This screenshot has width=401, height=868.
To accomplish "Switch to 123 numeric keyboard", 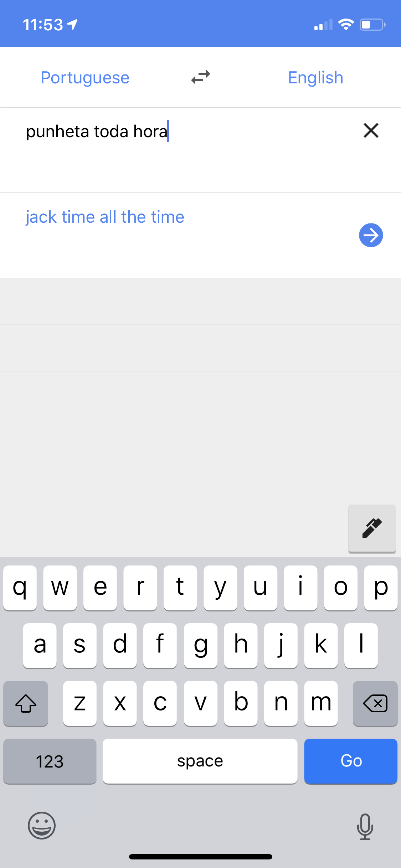I will pyautogui.click(x=50, y=761).
